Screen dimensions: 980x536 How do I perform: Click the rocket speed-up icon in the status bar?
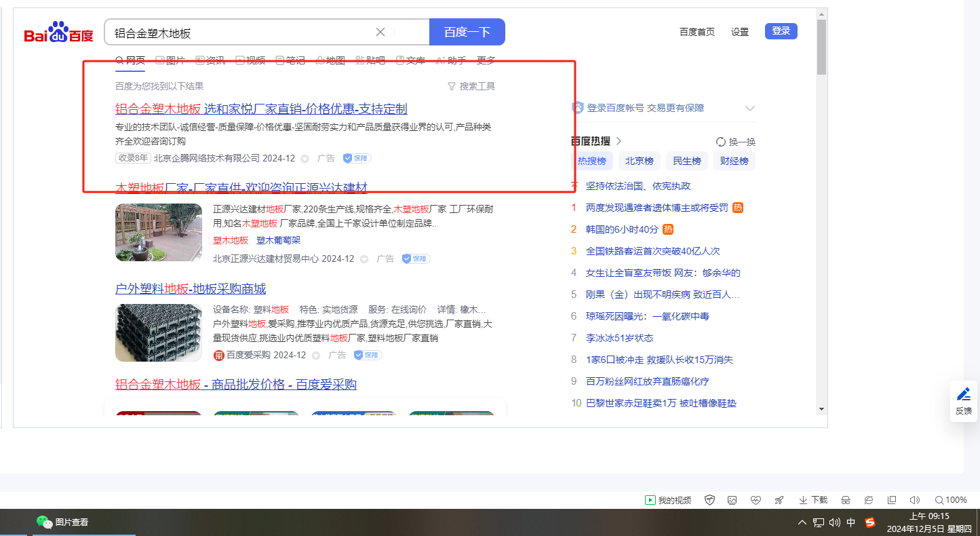(779, 500)
